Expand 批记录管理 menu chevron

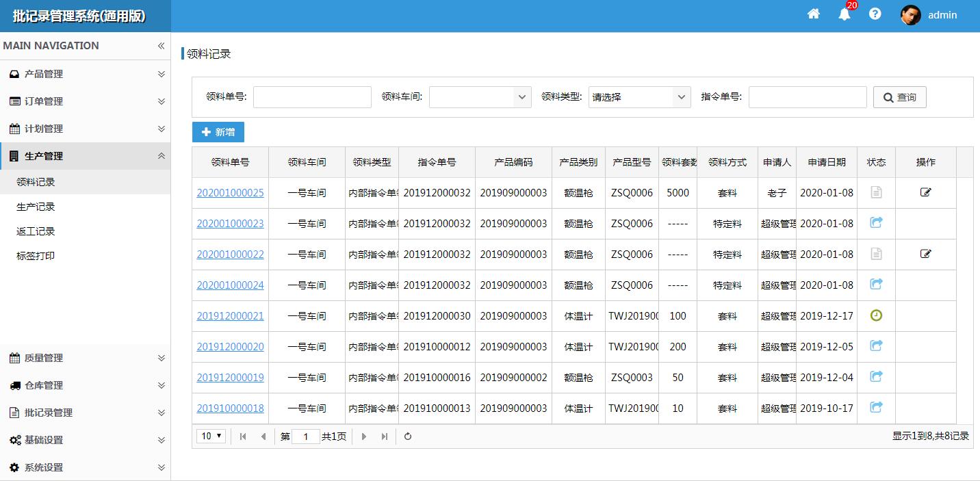pos(162,413)
